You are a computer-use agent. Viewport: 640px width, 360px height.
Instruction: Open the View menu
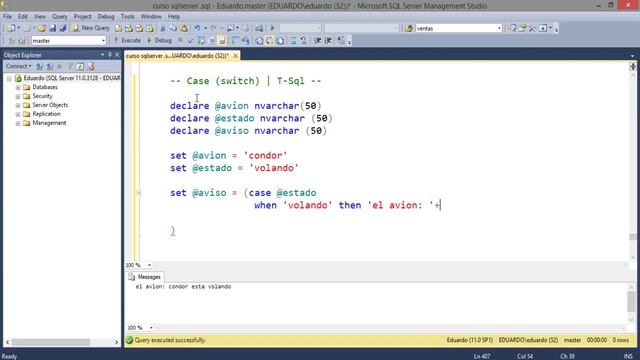[40, 16]
